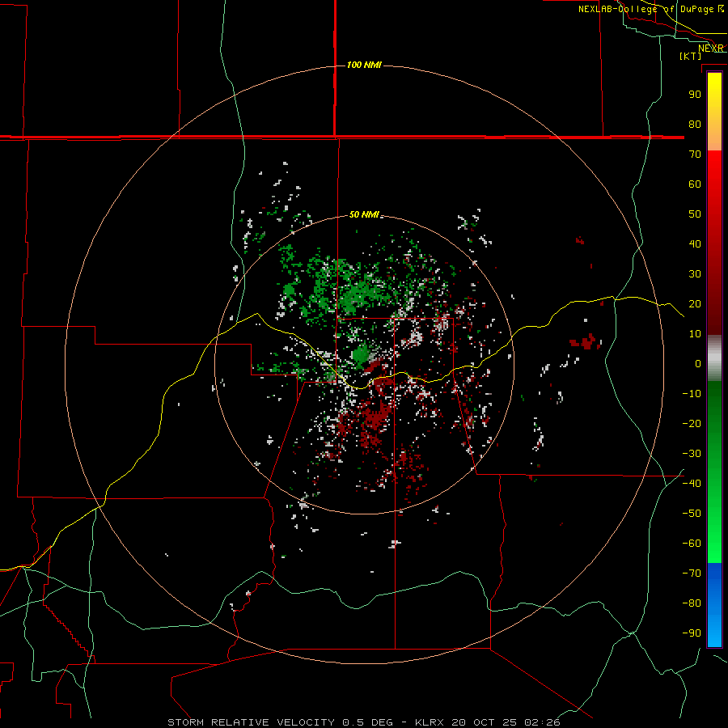Select the -20 scale value
Screen dimensions: 728x728
click(692, 424)
